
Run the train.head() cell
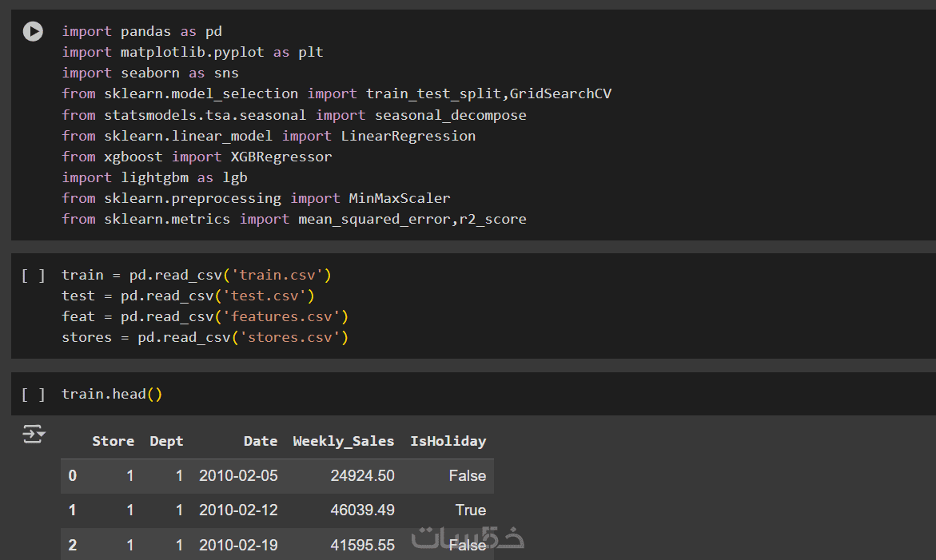33,394
